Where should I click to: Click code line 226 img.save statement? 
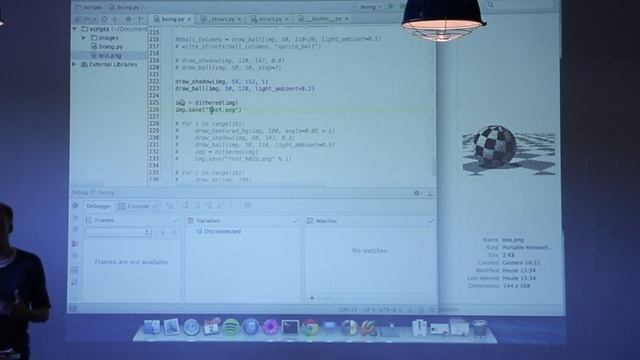(209, 110)
